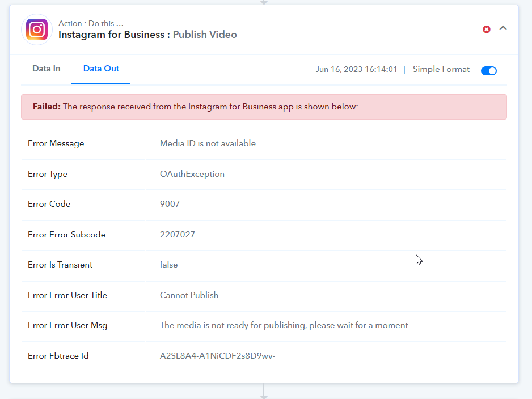Select the OAuthException value

192,174
